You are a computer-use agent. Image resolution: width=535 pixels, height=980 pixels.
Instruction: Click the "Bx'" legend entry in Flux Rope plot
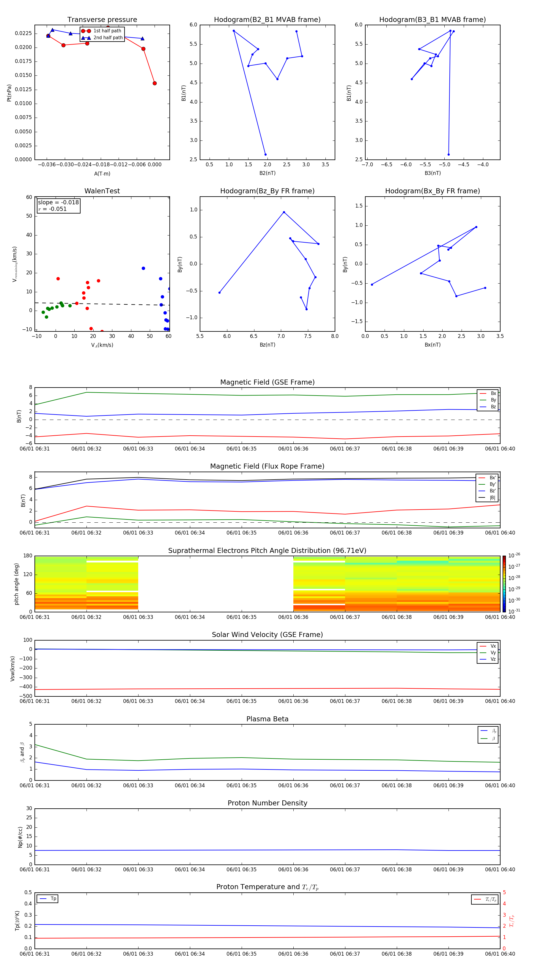[487, 478]
